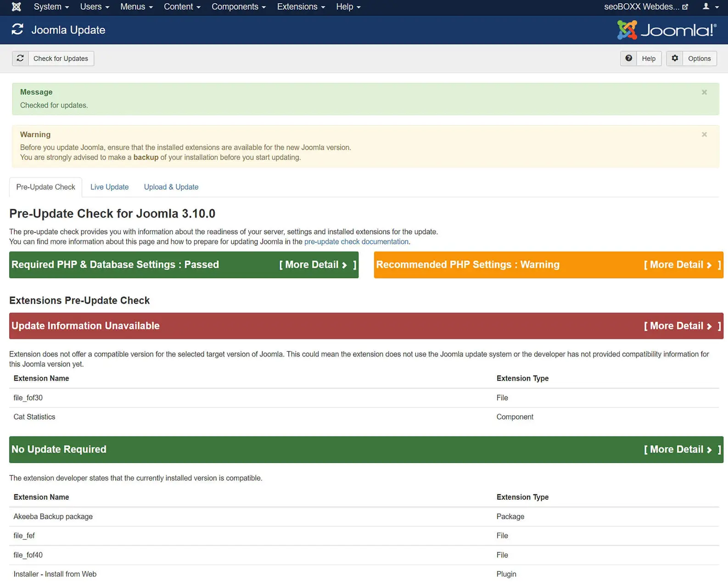
Task: Click the question mark Help icon
Action: click(x=628, y=58)
